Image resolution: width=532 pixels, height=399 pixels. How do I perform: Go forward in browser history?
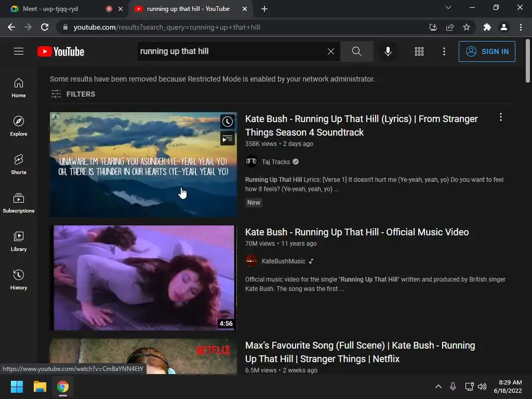(28, 27)
